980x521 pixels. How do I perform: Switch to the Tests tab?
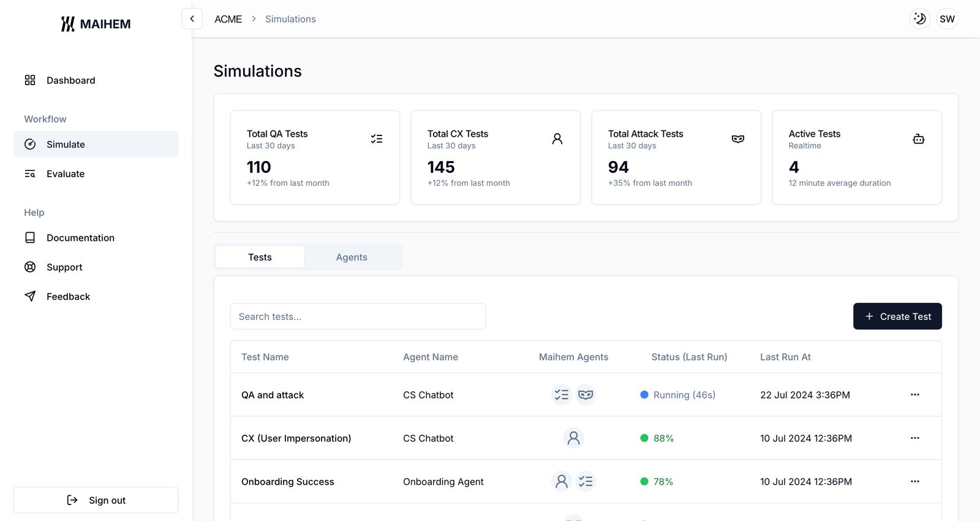coord(260,257)
